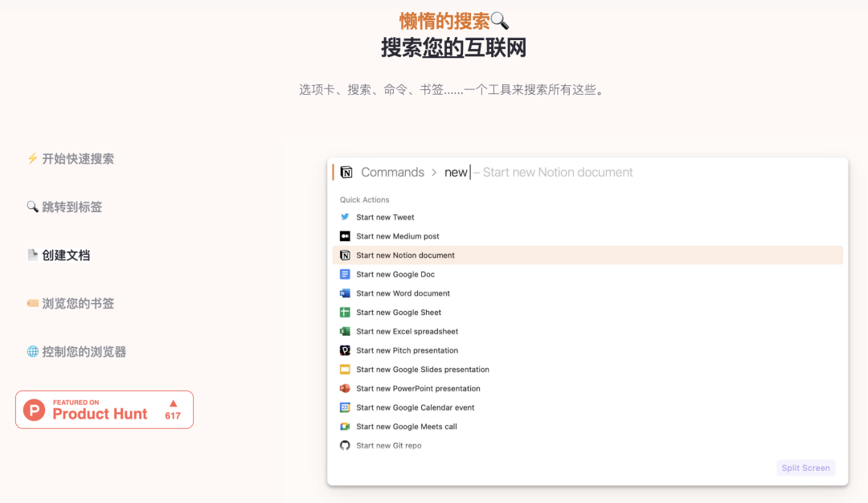Click the Pitch icon
This screenshot has width=868, height=503.
click(345, 350)
